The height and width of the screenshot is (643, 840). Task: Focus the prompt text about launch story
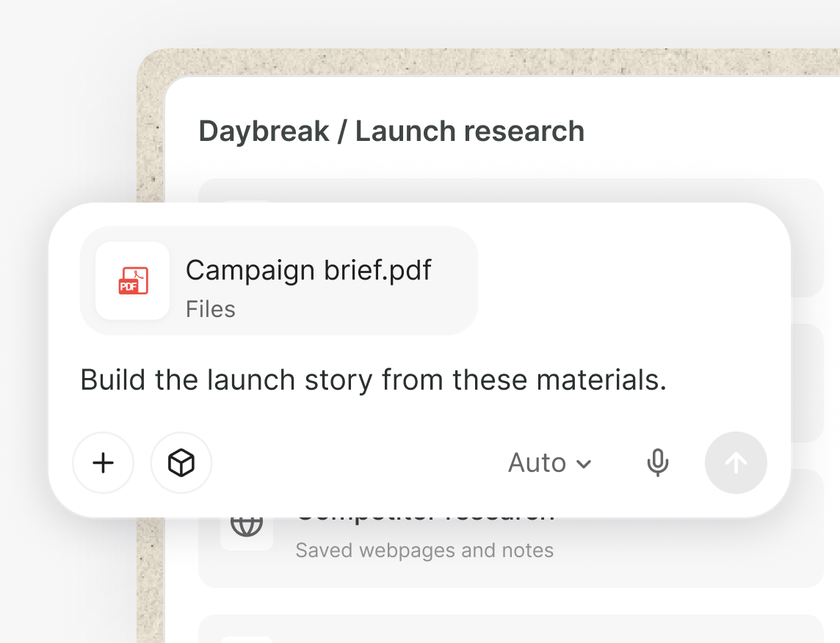tap(374, 379)
